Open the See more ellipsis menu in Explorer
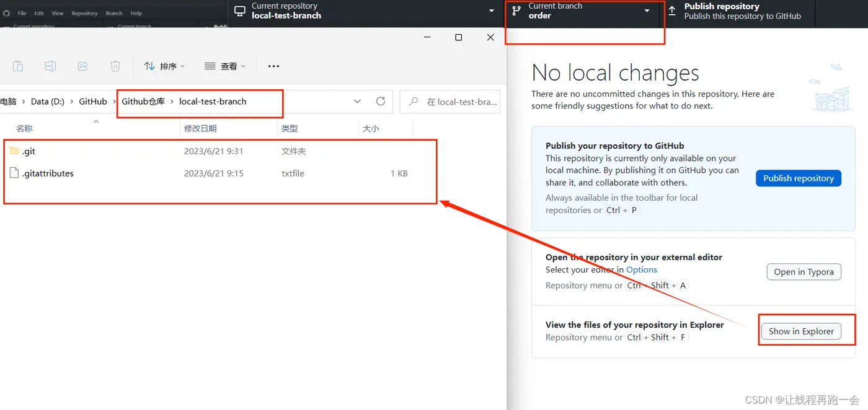868x410 pixels. 273,66
